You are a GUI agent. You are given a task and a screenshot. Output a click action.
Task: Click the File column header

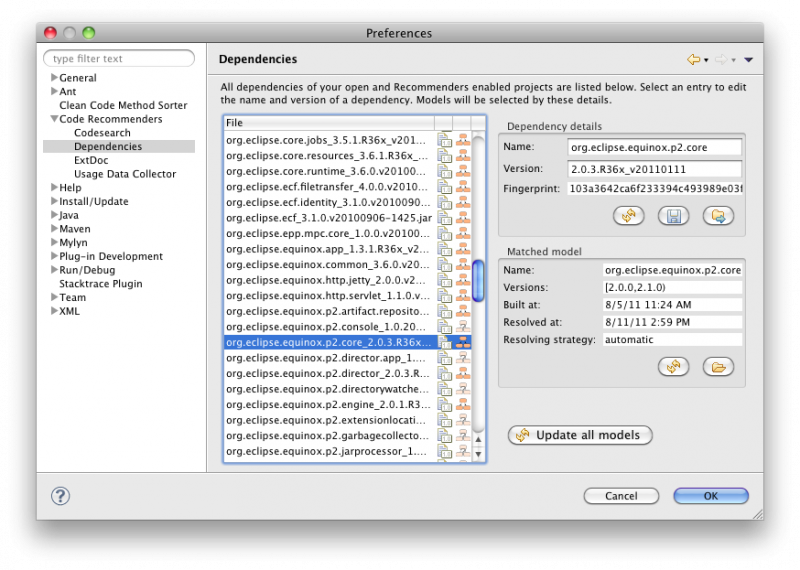pos(329,123)
